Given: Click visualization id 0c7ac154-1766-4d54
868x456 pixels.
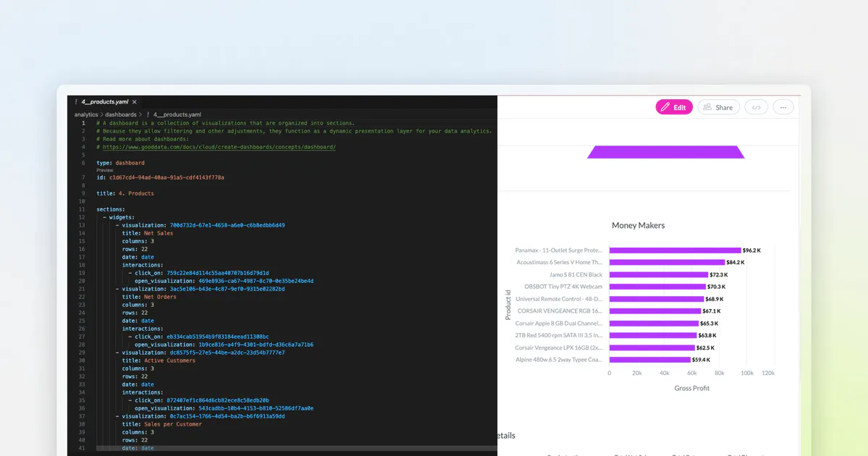Looking at the screenshot, I should (227, 416).
